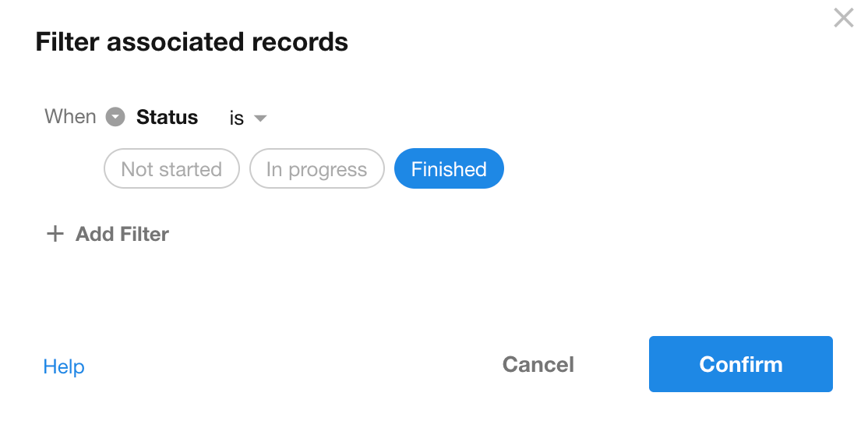The width and height of the screenshot is (868, 421).
Task: Click the Filter associated records heading
Action: point(192,41)
